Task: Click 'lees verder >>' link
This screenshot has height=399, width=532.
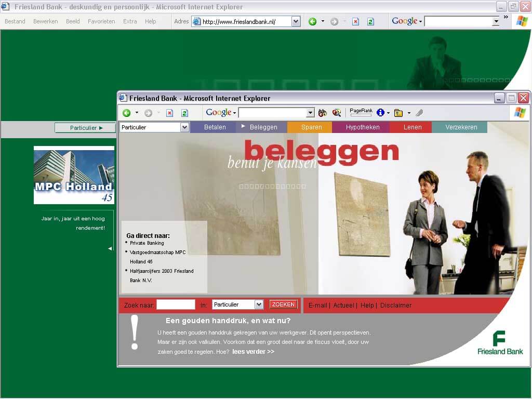Action: pos(253,352)
